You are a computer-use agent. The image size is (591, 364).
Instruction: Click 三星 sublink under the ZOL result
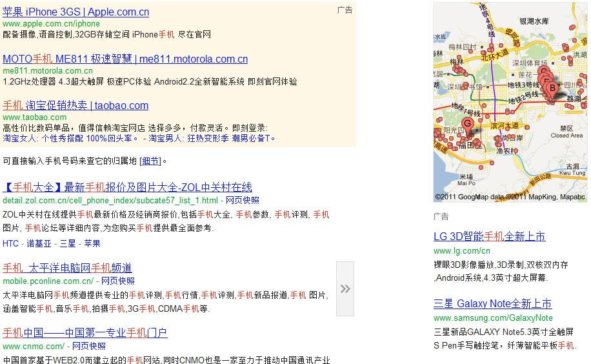[68, 243]
